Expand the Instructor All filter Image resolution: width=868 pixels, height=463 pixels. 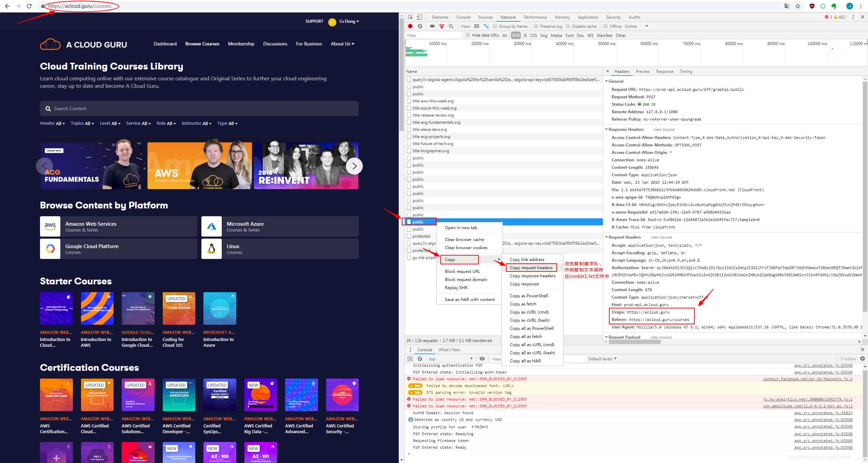coord(196,123)
